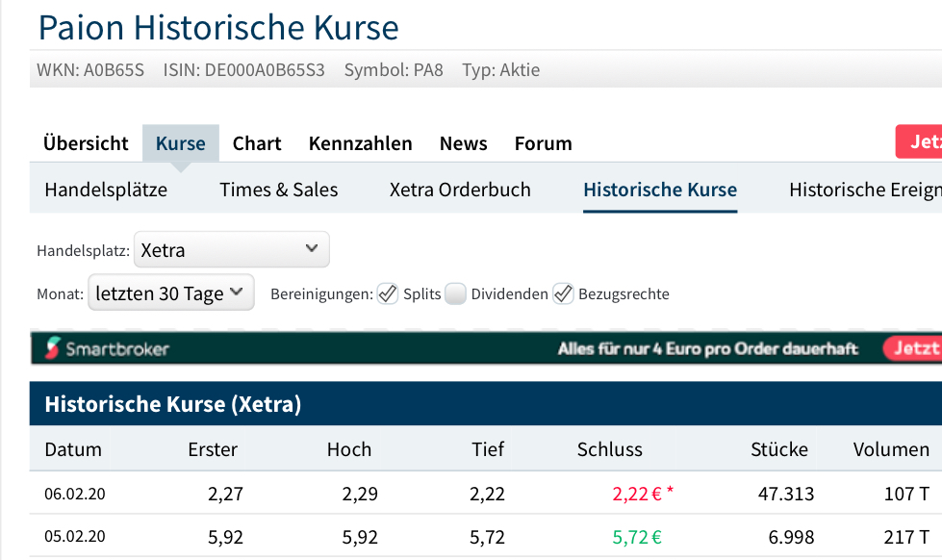Open the Chart tab
This screenshot has height=560, width=942.
[257, 143]
